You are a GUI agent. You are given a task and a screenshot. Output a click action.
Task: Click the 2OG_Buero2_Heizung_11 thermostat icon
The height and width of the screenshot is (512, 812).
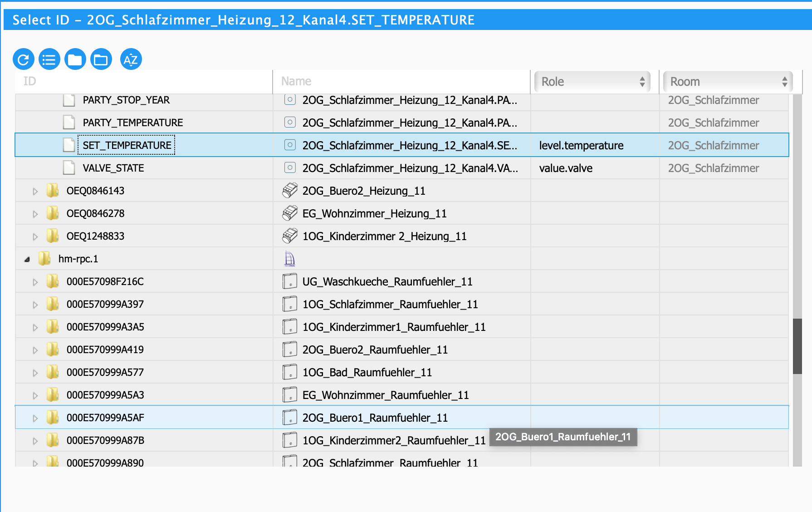290,191
